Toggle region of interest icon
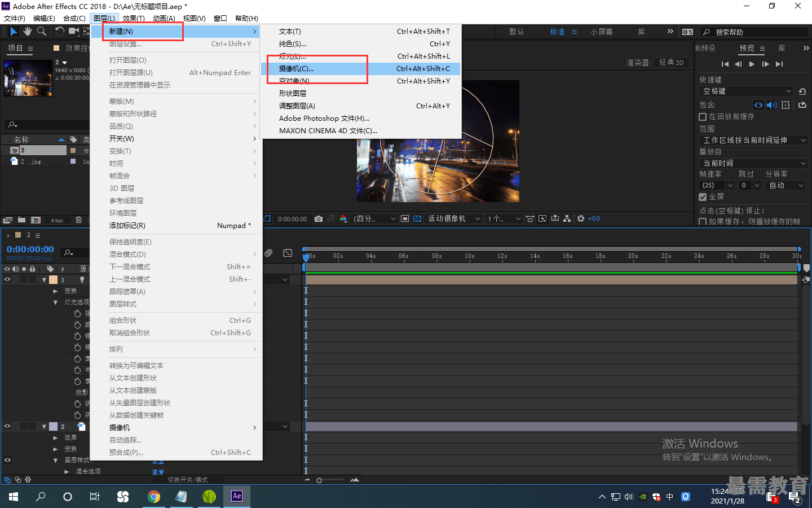Screen dimensions: 812x508 click(x=405, y=219)
